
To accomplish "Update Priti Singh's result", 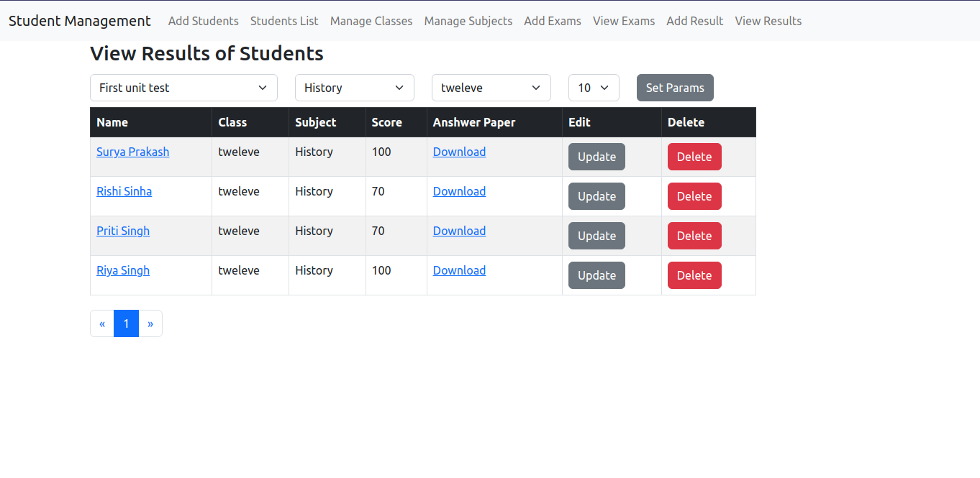I will point(596,235).
